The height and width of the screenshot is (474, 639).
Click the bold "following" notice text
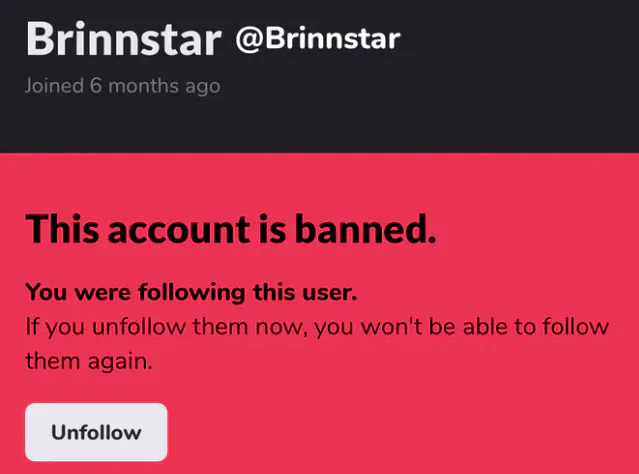pos(181,293)
